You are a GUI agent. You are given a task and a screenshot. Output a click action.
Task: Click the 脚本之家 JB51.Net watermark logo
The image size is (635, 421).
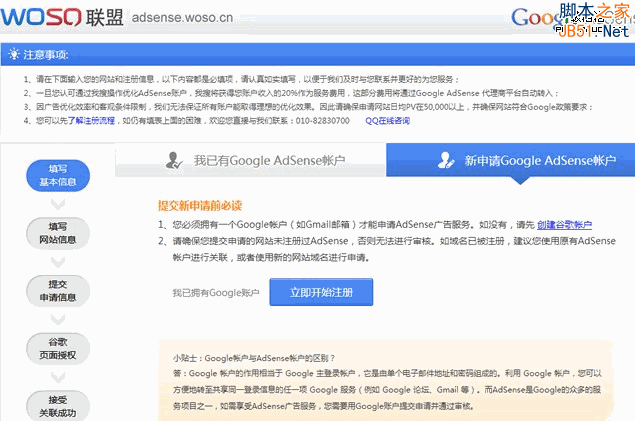[594, 18]
